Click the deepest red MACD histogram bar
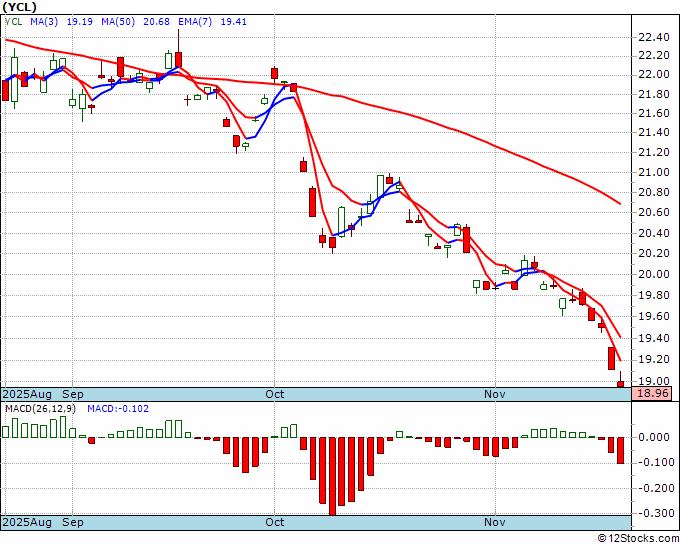This screenshot has width=680, height=546. click(332, 476)
